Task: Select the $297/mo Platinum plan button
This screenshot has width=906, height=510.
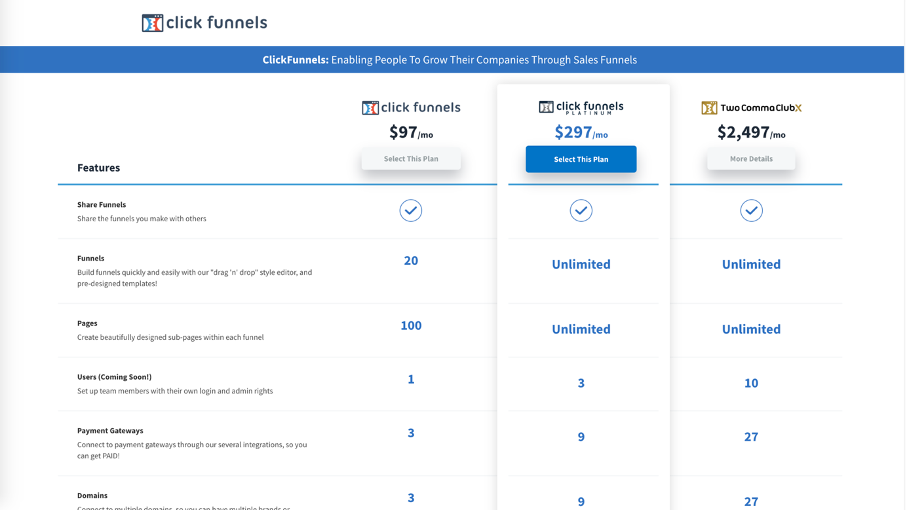Action: 581,159
